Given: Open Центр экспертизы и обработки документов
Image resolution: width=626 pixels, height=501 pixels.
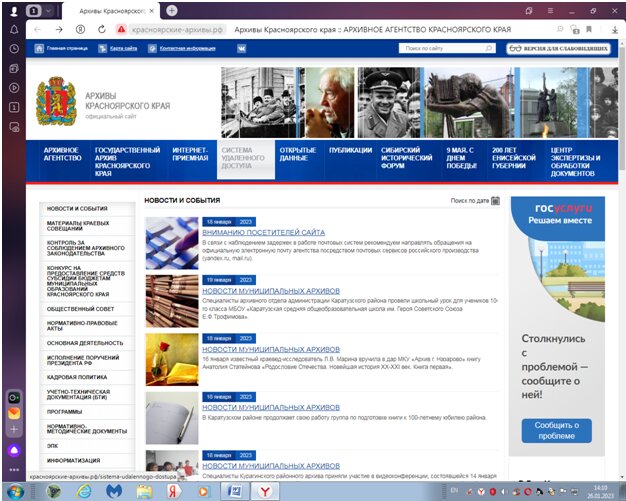Looking at the screenshot, I should click(x=575, y=162).
